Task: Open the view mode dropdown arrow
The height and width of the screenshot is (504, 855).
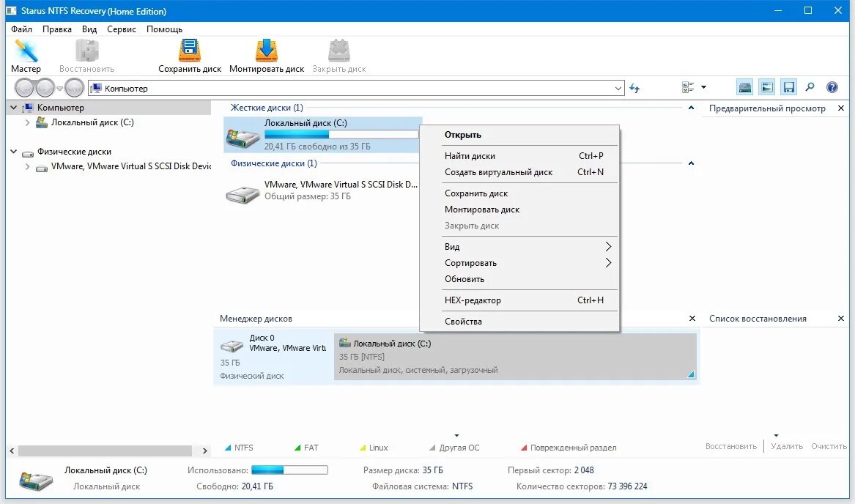Action: [x=703, y=87]
